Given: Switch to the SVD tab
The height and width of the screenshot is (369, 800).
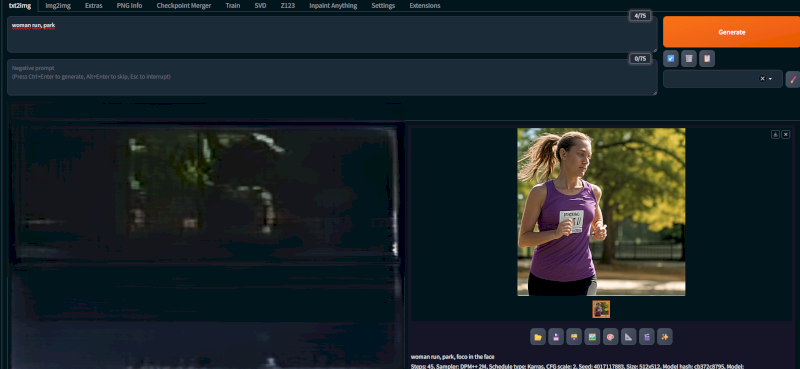Looking at the screenshot, I should [260, 6].
